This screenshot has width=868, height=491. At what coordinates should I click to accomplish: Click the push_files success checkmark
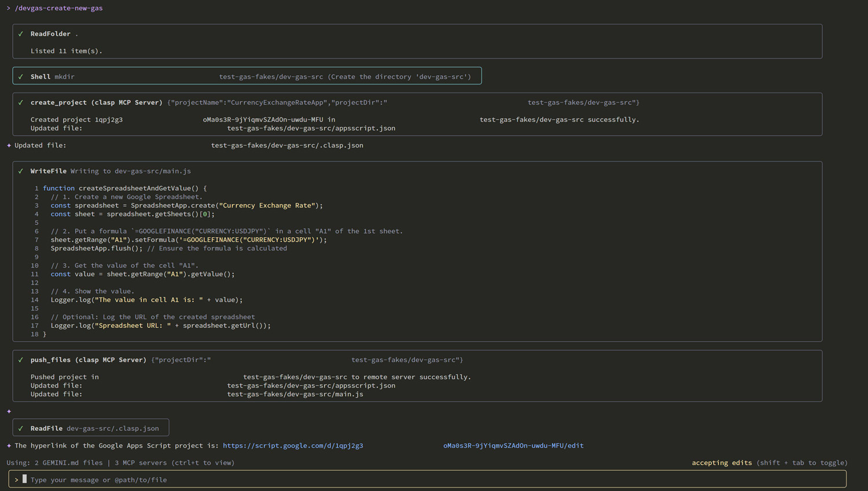(x=21, y=360)
